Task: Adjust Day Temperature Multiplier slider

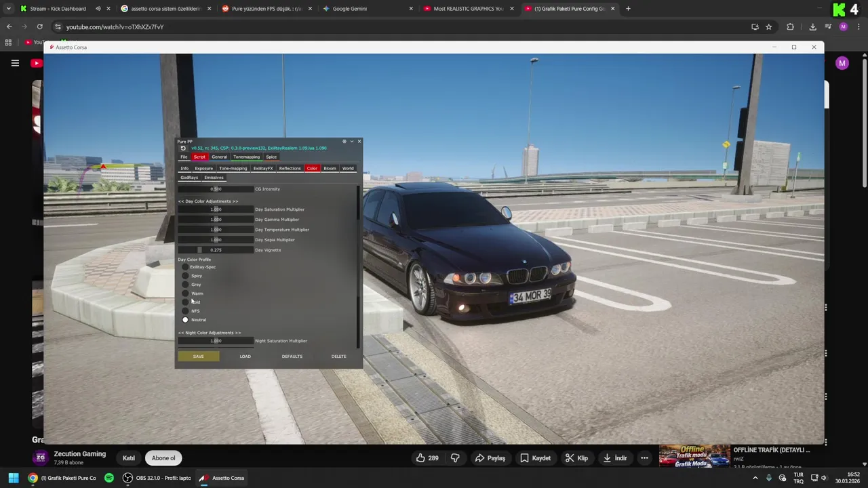Action: pyautogui.click(x=216, y=230)
